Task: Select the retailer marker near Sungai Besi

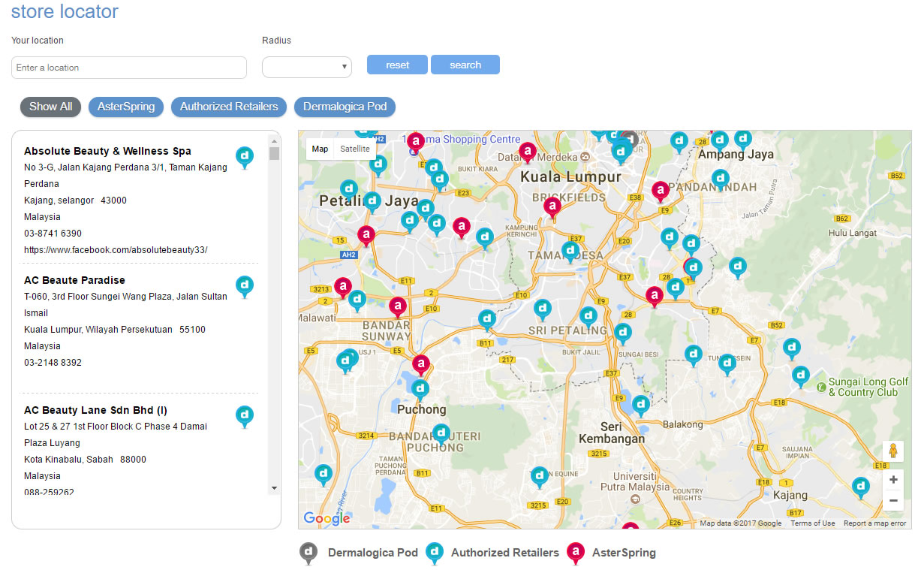Action: pyautogui.click(x=623, y=334)
